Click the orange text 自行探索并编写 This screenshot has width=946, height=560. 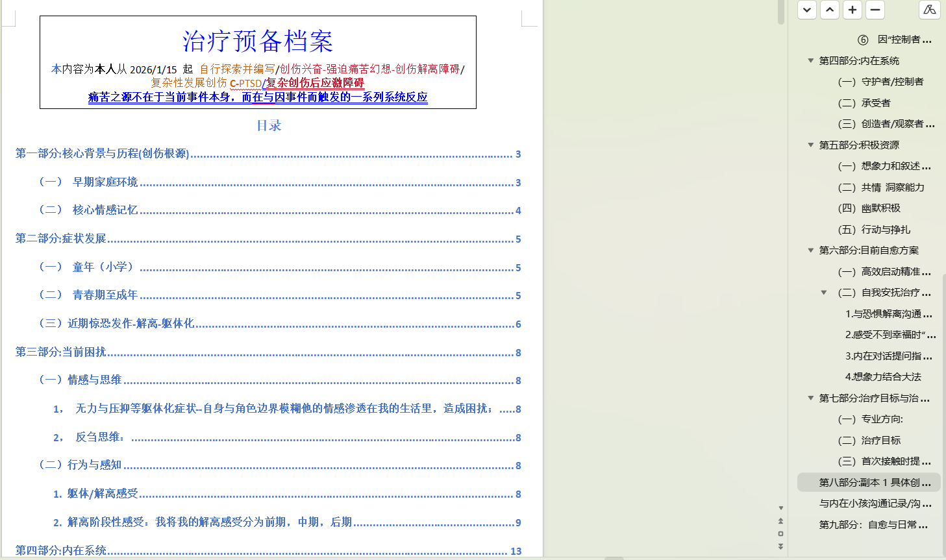point(237,69)
